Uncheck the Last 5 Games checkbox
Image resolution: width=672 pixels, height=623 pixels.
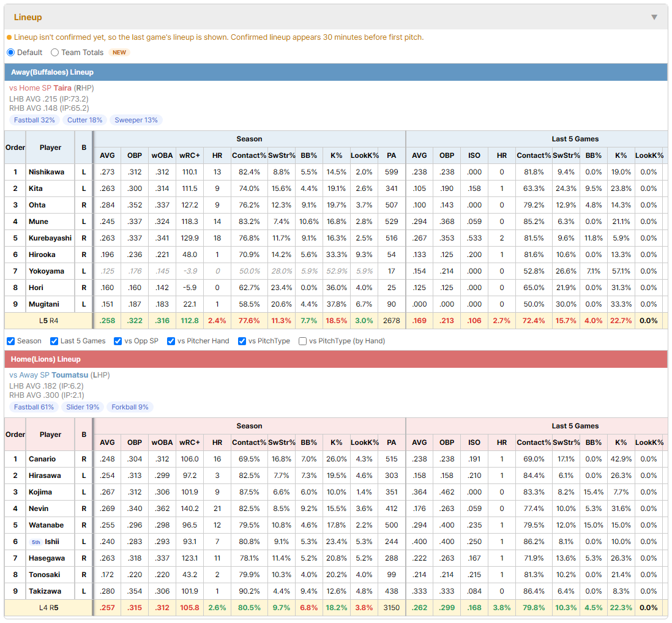point(54,341)
